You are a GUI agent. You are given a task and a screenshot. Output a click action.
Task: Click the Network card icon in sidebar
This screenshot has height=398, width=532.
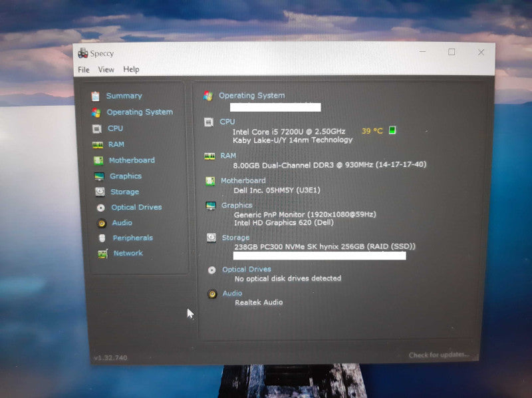[103, 254]
